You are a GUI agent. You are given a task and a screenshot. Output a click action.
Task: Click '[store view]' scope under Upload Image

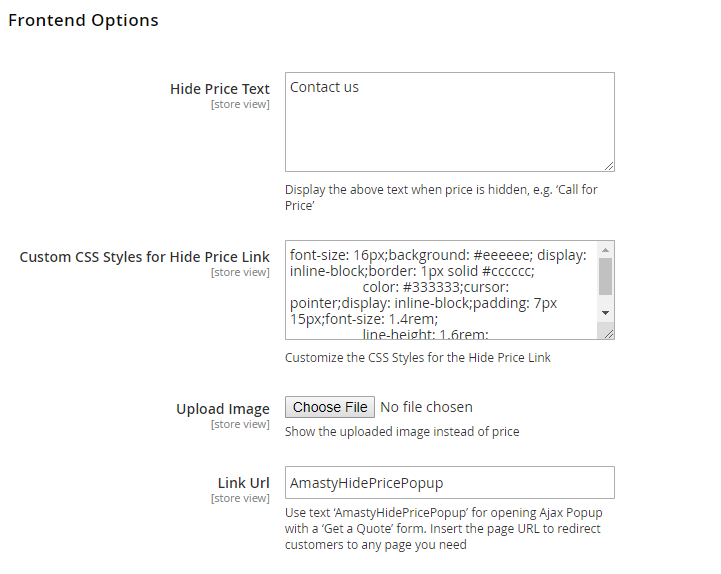pyautogui.click(x=240, y=424)
